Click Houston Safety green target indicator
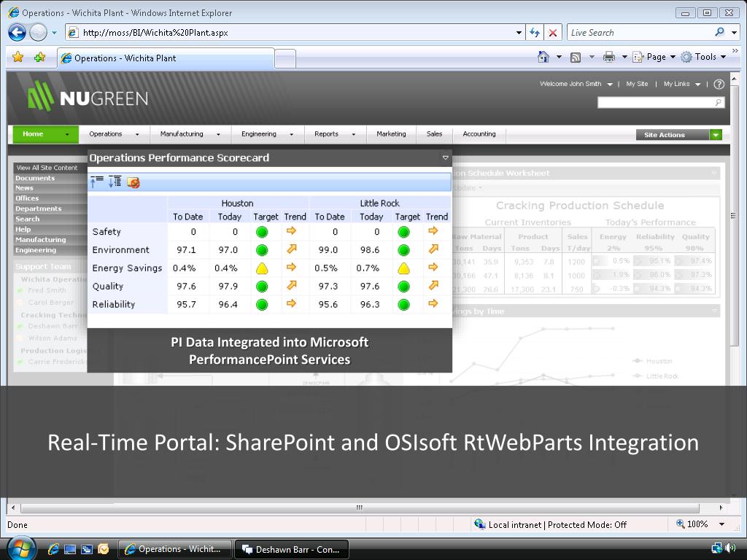Screen dimensions: 747x560 (262, 232)
